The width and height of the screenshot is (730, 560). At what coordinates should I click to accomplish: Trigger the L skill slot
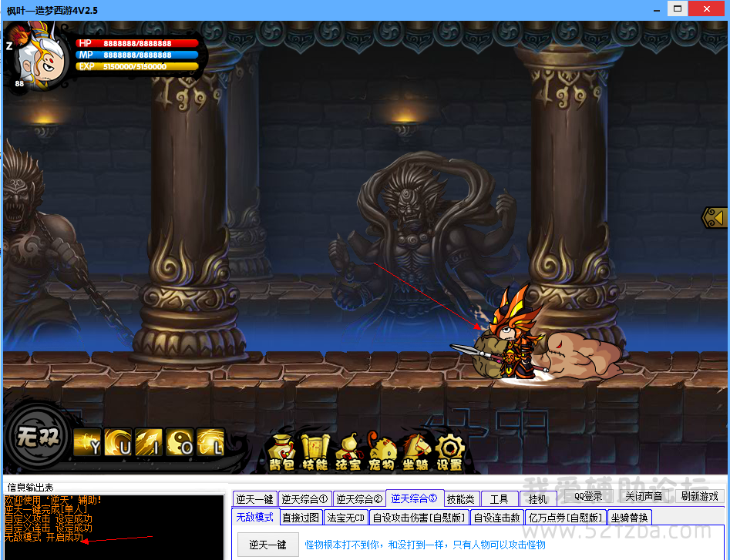tap(210, 442)
